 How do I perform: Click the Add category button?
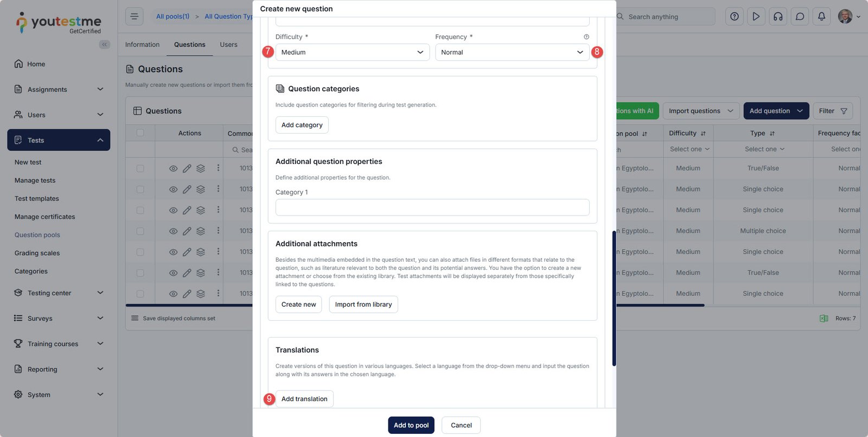pyautogui.click(x=302, y=125)
